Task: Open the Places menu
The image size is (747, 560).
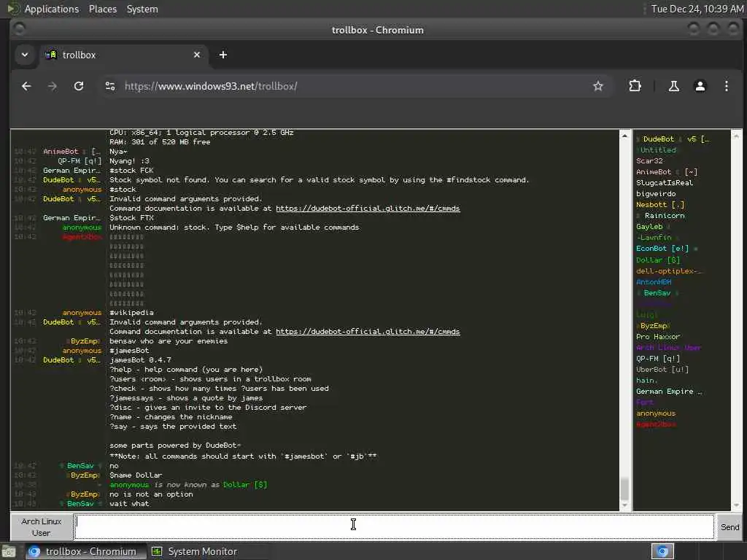Action: [103, 9]
